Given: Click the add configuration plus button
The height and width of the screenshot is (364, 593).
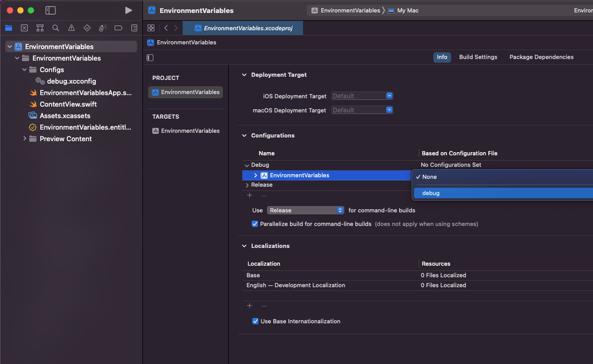Looking at the screenshot, I should pyautogui.click(x=249, y=195).
